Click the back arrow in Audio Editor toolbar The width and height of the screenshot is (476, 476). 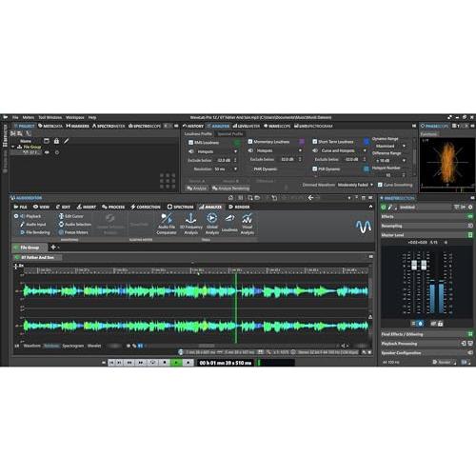pos(310,198)
